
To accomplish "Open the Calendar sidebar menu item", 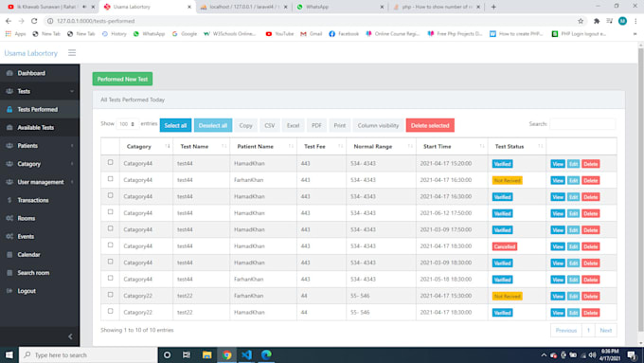I will tap(40, 254).
